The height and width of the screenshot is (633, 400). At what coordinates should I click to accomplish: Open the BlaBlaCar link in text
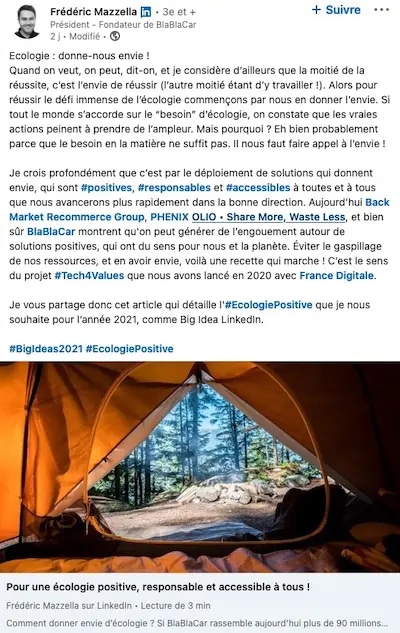[x=51, y=232]
